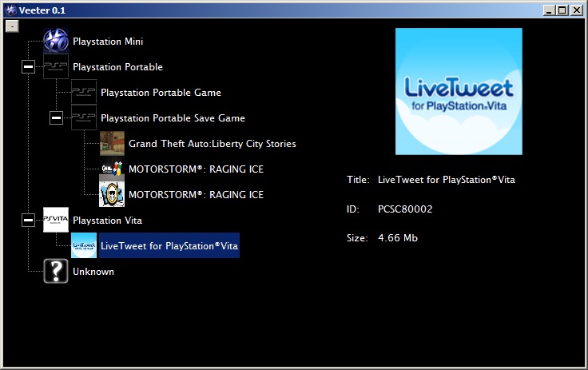This screenshot has width=588, height=370.
Task: Collapse the Playstation Vita node
Action: coord(28,220)
